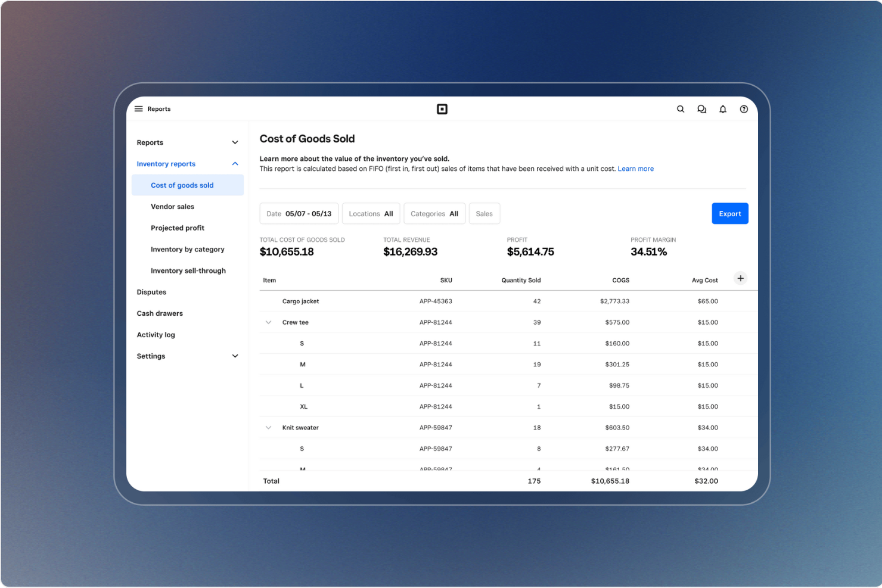This screenshot has height=588, width=882.
Task: Expand the Reports section chevron
Action: (235, 142)
